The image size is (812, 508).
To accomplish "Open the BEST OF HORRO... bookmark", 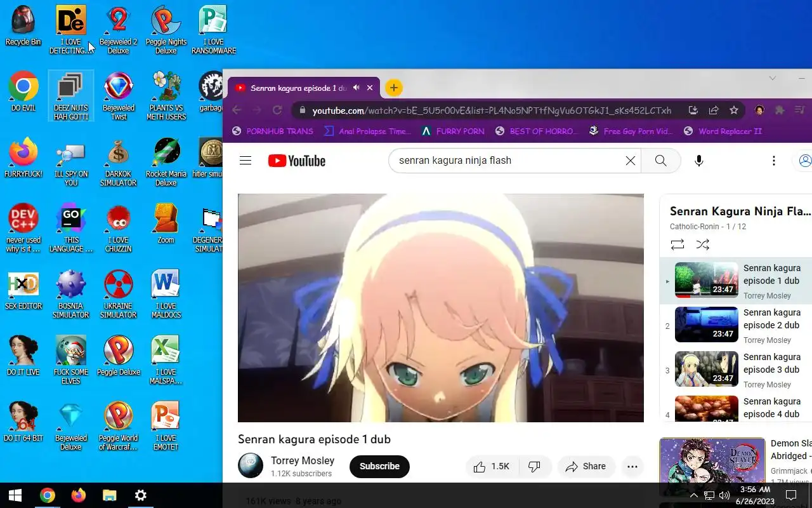I will coord(537,131).
